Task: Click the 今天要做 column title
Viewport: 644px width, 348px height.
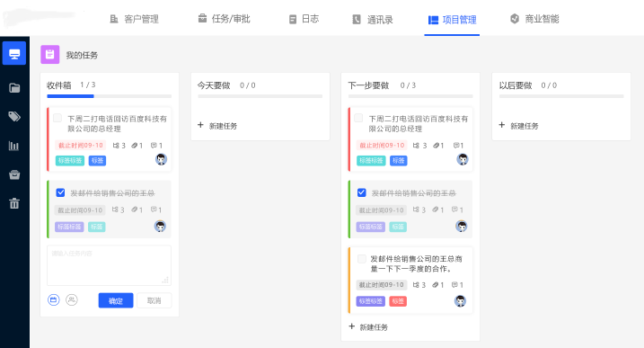Action: 214,85
